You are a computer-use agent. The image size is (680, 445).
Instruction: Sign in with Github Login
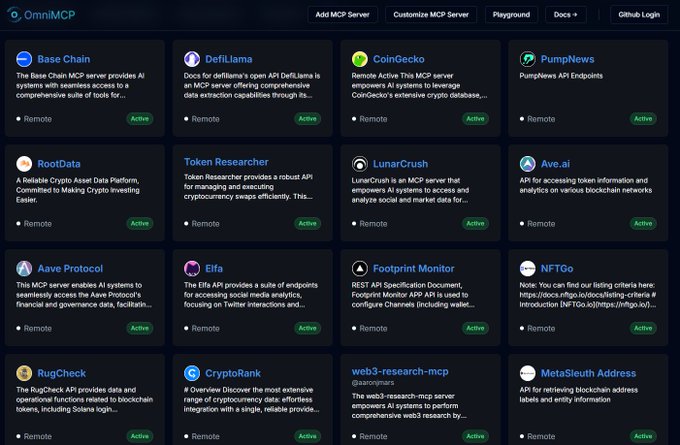[x=639, y=15]
